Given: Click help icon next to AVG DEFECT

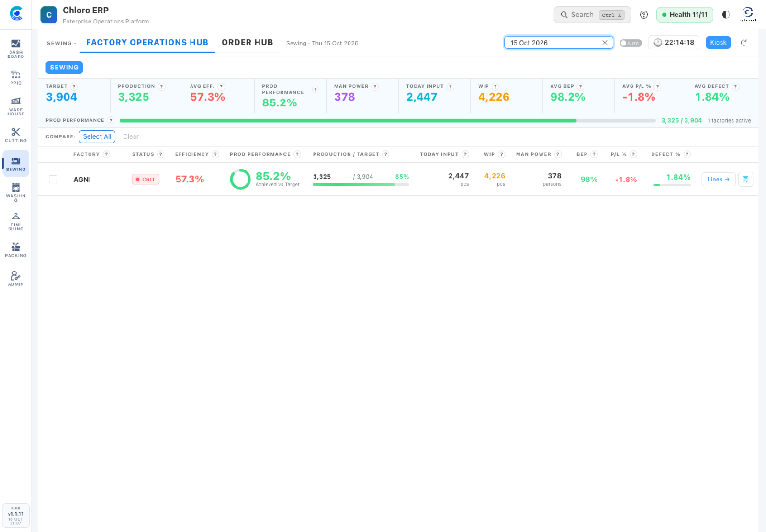Looking at the screenshot, I should [x=736, y=87].
